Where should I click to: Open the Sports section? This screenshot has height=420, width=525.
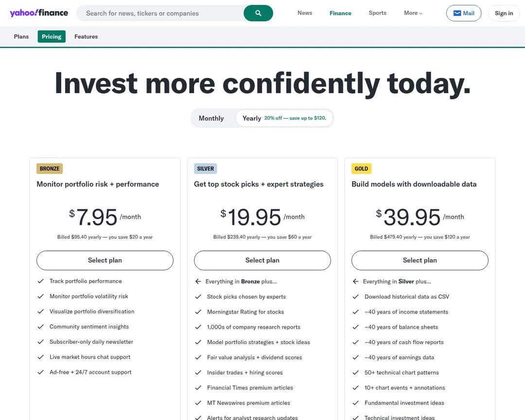pyautogui.click(x=377, y=13)
